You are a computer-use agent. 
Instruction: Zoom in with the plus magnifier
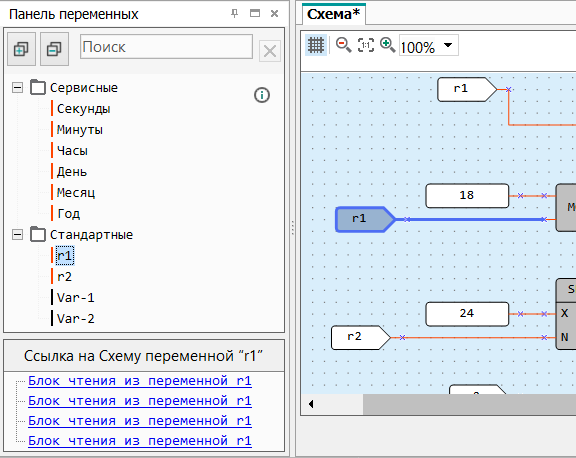click(x=387, y=45)
